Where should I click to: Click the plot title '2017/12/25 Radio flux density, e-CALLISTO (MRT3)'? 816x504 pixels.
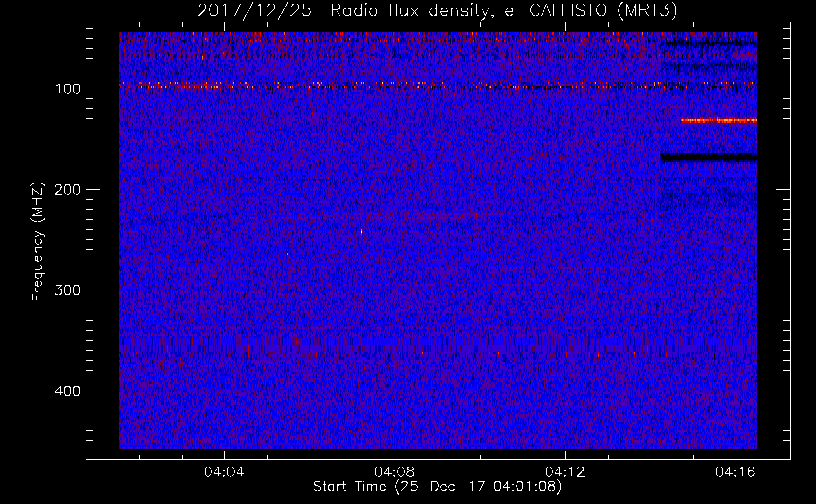[x=437, y=10]
